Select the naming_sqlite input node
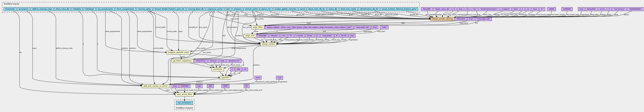The width and height of the screenshot is (644, 112). 144,9
